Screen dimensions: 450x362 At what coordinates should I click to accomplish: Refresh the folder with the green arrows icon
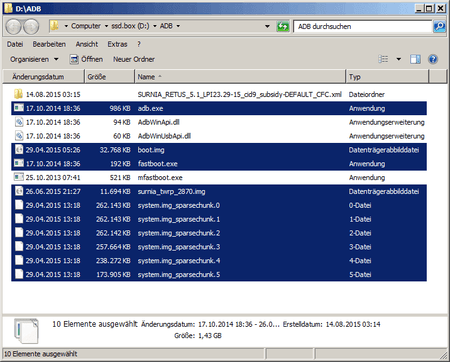[283, 26]
